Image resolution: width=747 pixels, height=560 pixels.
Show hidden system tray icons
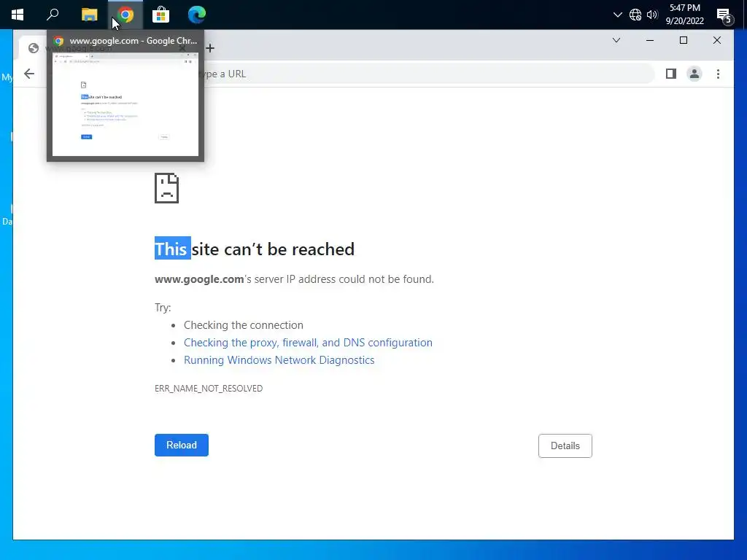pyautogui.click(x=617, y=15)
